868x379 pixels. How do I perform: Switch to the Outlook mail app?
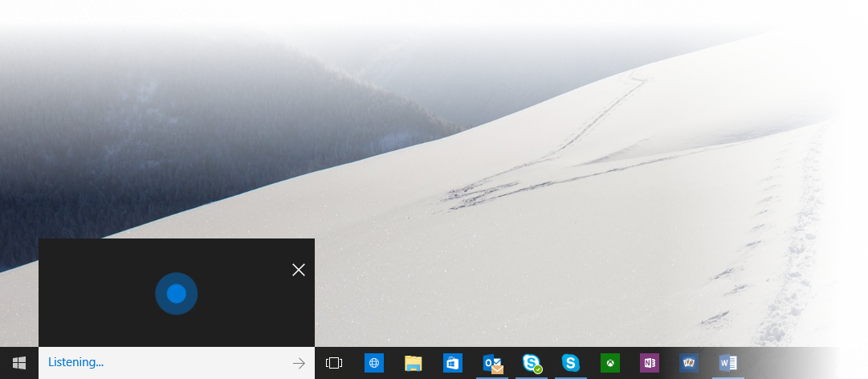click(492, 363)
